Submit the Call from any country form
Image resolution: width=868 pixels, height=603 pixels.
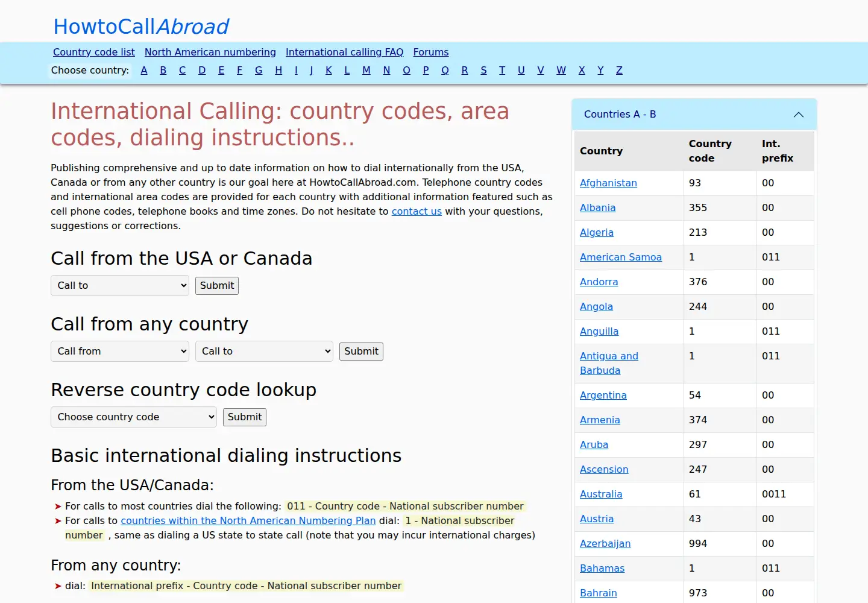[361, 352]
